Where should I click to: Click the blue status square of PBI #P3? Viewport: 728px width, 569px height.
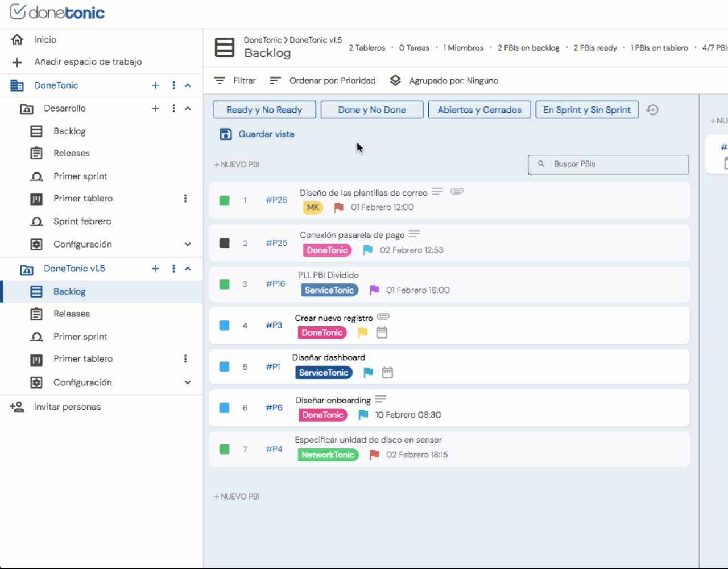225,325
